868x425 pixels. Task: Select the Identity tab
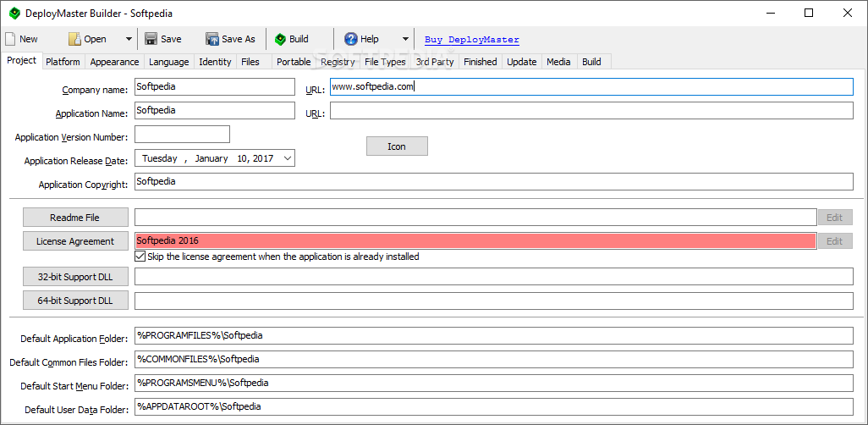[215, 62]
